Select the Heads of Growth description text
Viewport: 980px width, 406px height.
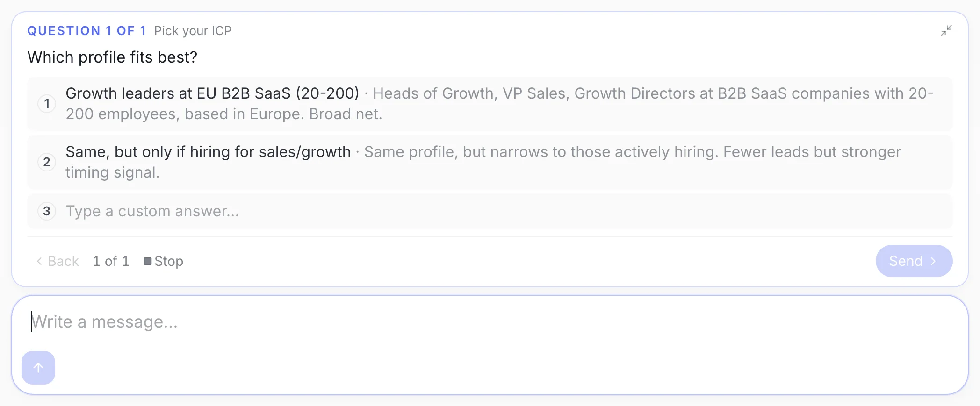499,104
